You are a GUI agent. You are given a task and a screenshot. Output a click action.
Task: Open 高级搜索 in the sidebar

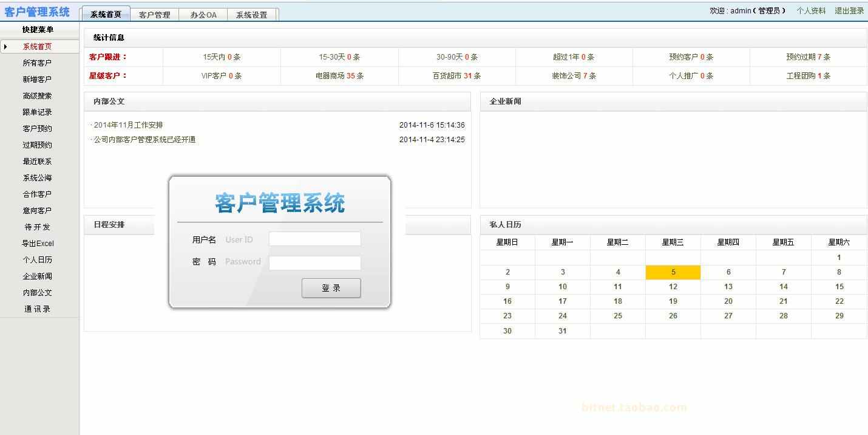pos(37,96)
